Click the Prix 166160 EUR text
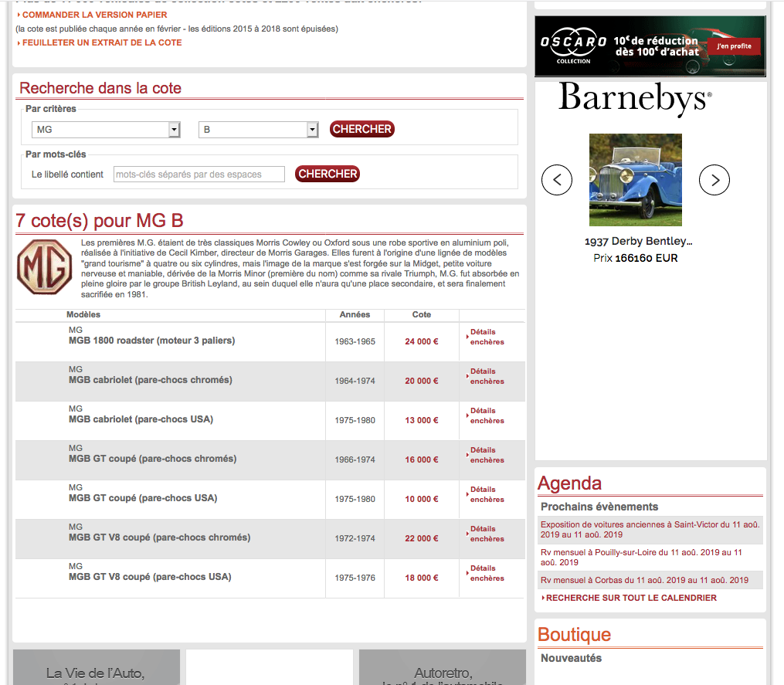 636,259
